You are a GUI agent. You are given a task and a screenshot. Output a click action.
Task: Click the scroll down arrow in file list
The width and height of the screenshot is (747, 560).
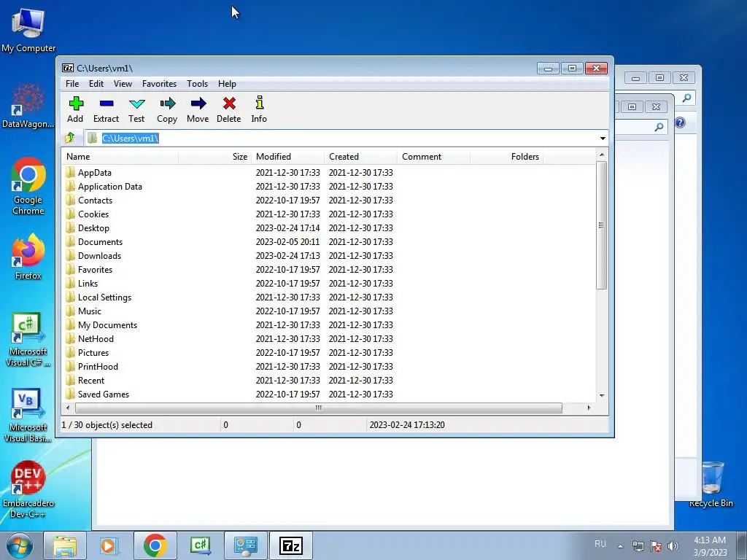(x=602, y=396)
